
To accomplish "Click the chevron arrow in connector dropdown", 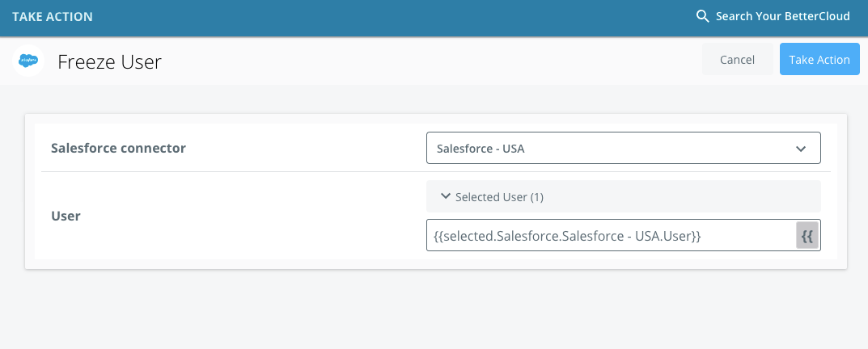I will coord(801,148).
